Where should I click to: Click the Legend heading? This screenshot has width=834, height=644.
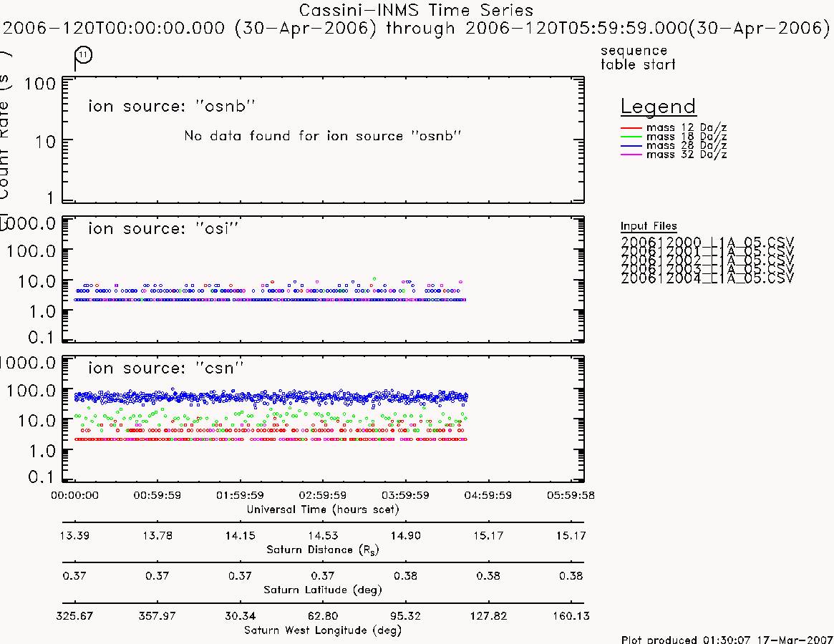coord(659,107)
